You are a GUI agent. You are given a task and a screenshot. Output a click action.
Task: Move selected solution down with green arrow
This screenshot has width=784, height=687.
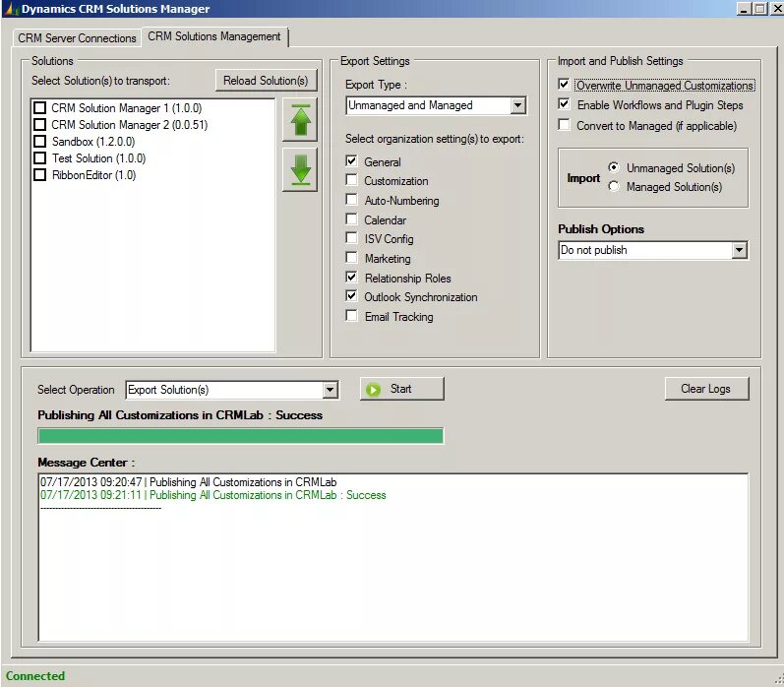pos(300,169)
